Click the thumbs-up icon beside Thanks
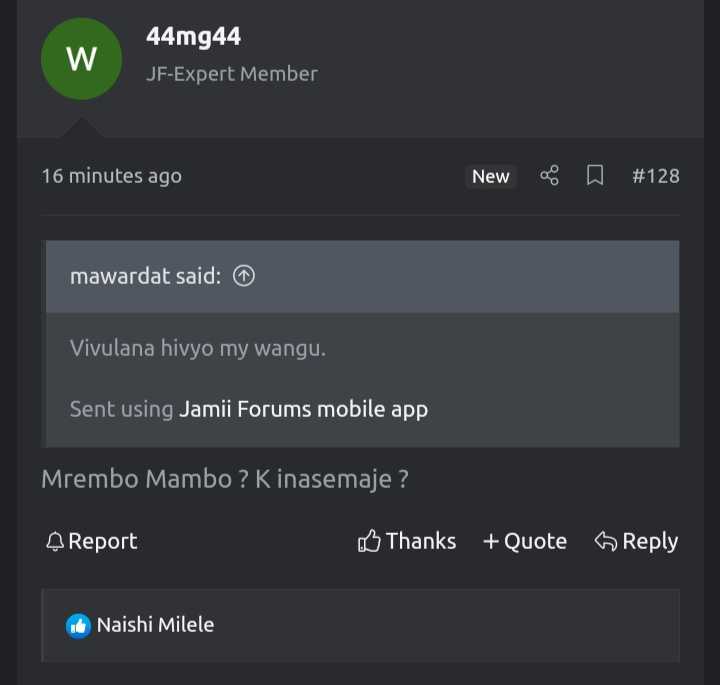Screen dimensions: 720x685 click(369, 541)
